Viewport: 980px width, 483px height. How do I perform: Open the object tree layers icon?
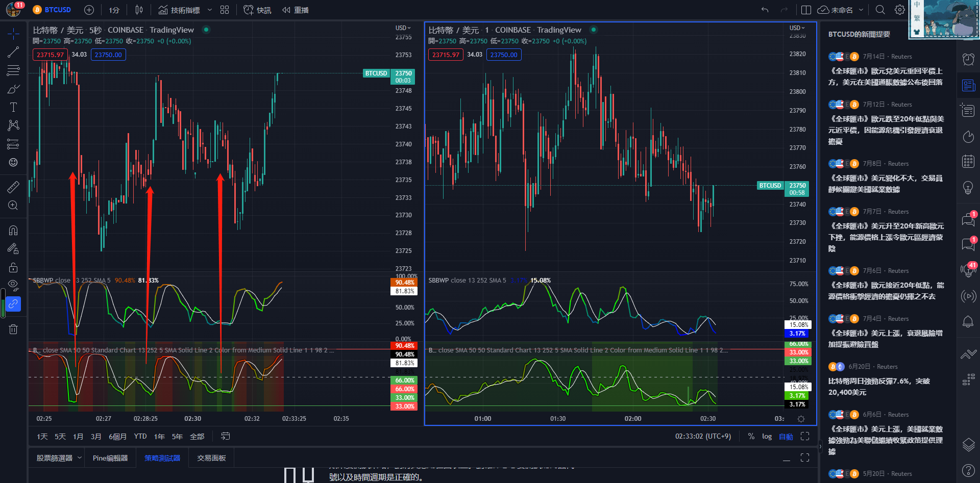point(968,445)
